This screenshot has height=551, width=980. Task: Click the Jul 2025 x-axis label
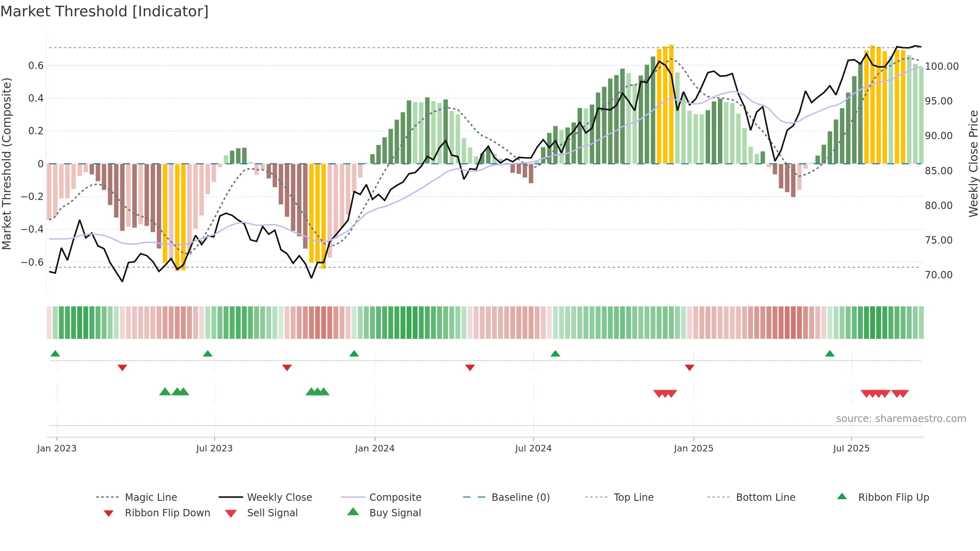point(851,448)
